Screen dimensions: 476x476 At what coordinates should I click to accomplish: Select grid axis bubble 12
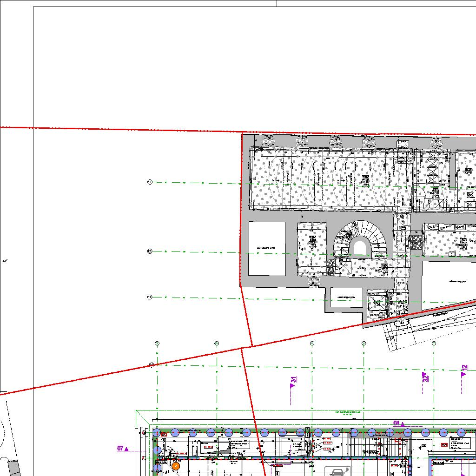tap(150, 251)
